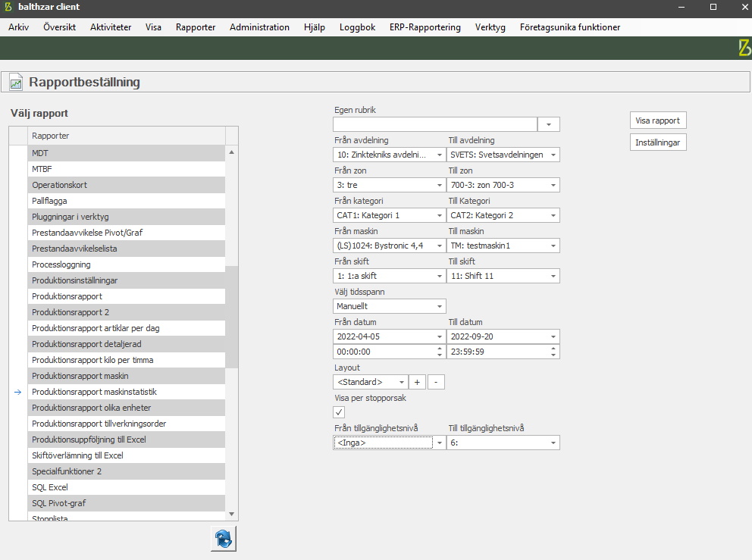The image size is (752, 560).
Task: Open the Rapporter menu
Action: pyautogui.click(x=196, y=27)
